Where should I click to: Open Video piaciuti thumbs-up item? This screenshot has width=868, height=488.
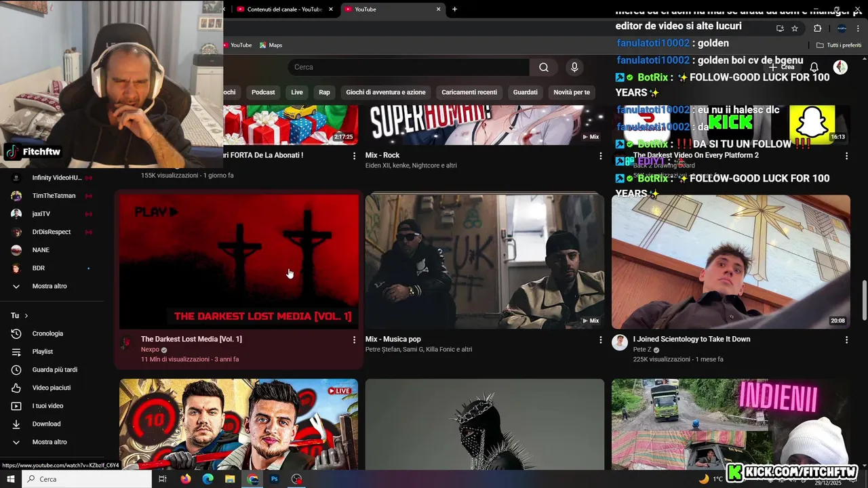click(x=52, y=388)
